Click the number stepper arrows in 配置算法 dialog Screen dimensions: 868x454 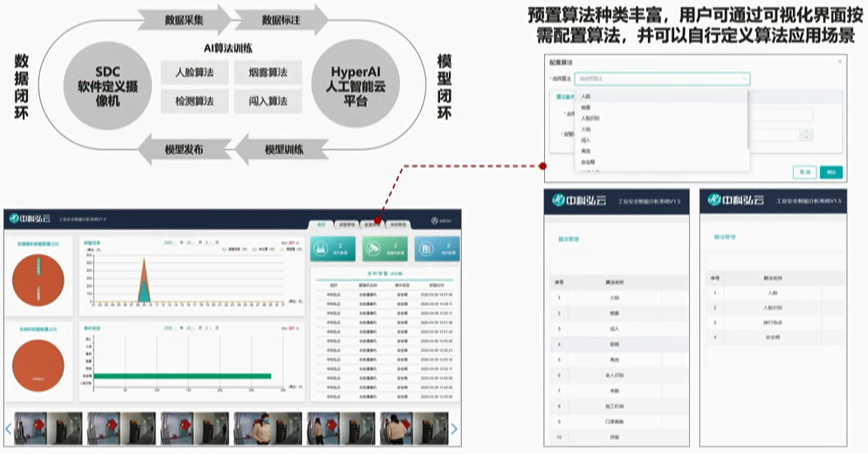(x=807, y=134)
